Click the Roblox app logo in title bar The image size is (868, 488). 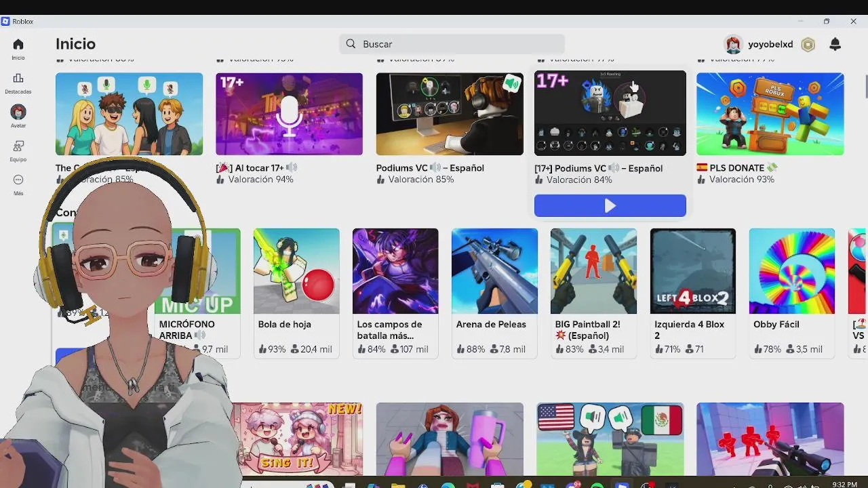click(5, 21)
